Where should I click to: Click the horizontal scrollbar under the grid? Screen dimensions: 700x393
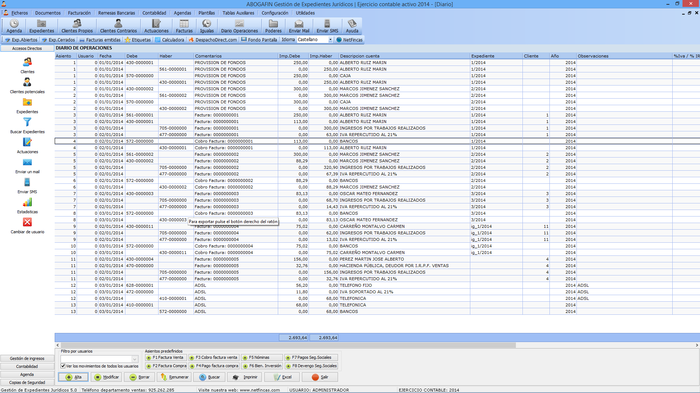point(288,345)
